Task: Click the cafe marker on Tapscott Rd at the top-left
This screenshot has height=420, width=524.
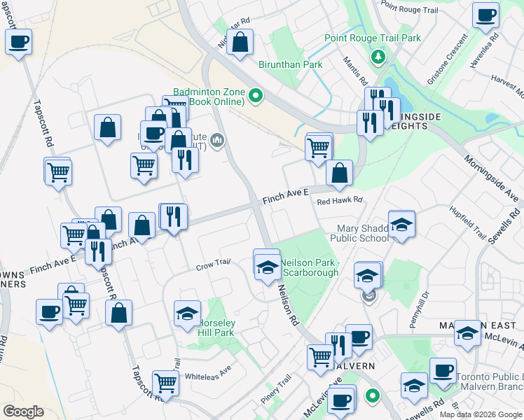Action: click(19, 43)
